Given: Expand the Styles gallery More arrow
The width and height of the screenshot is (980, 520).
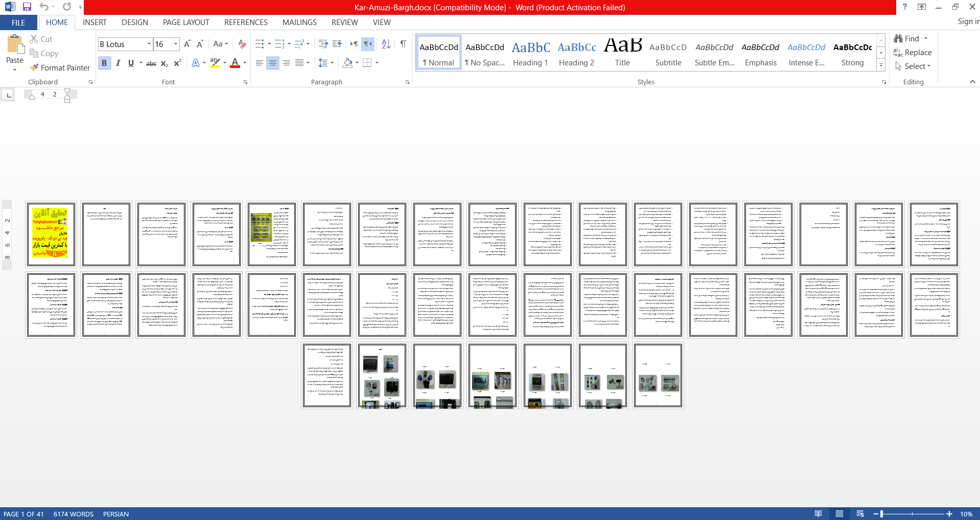Looking at the screenshot, I should (x=881, y=65).
